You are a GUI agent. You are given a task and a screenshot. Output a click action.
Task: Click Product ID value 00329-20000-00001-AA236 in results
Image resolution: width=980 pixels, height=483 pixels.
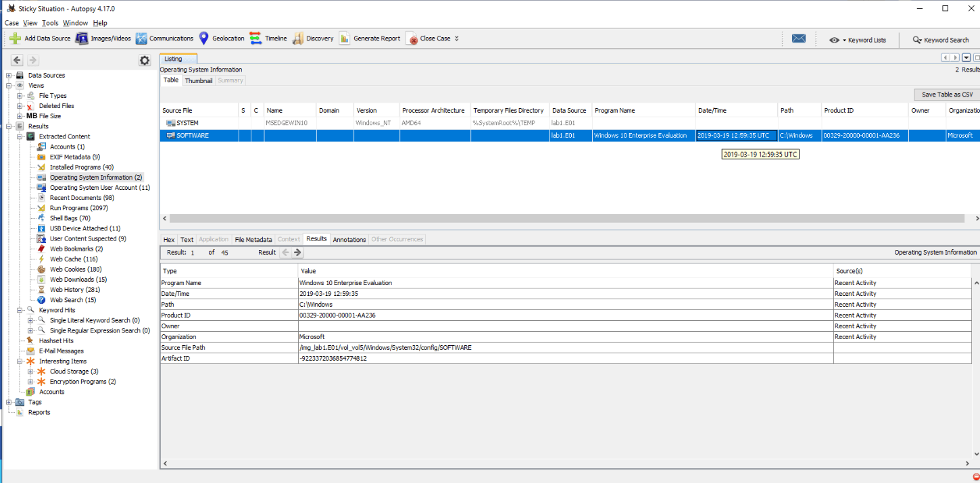pyautogui.click(x=337, y=315)
